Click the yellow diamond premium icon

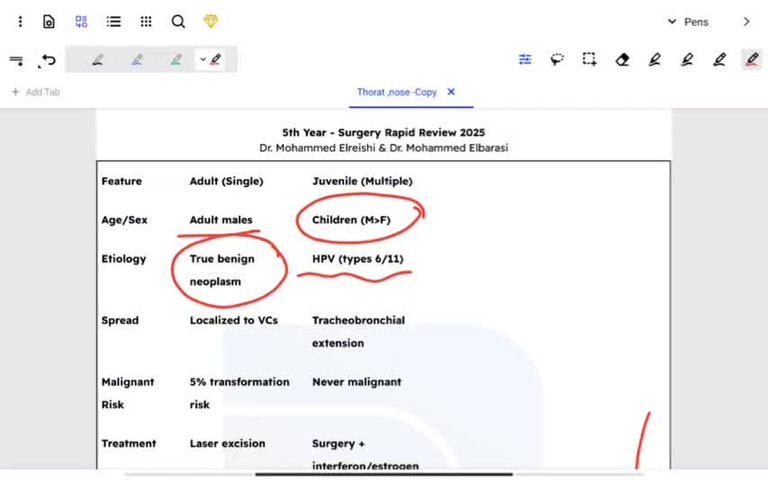click(210, 22)
